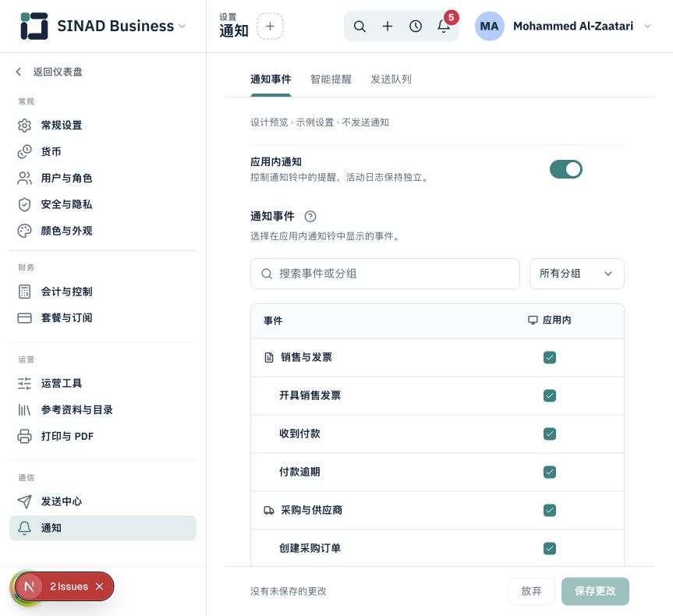Uncheck the 采购与供应商 group checkbox

coord(550,511)
